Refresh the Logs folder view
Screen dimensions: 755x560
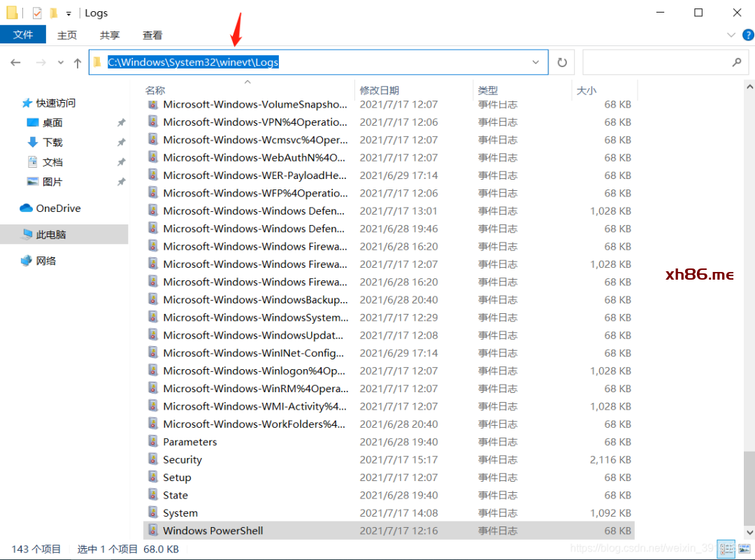click(x=562, y=63)
